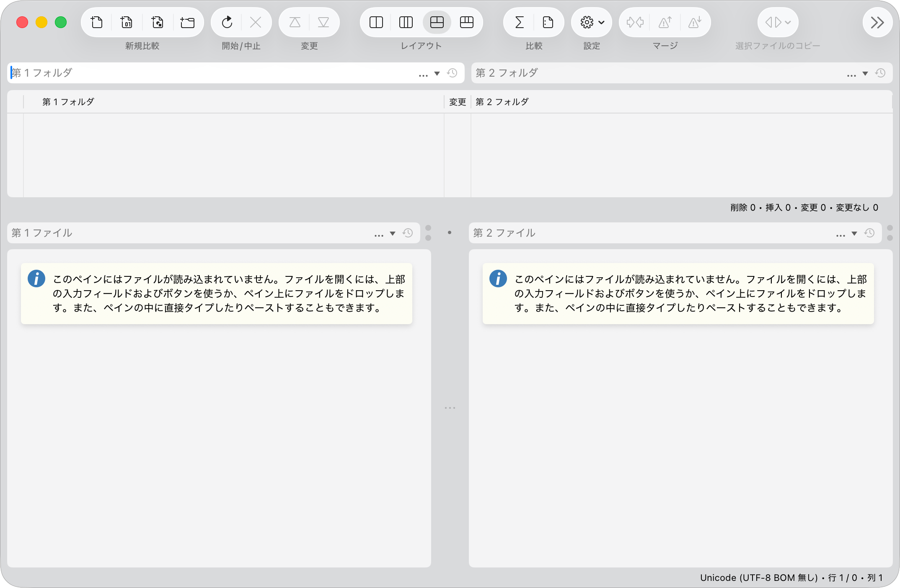Viewport: 900px width, 588px height.
Task: Open 第 2 フォルダ recent paths dropdown arrow
Action: pyautogui.click(x=865, y=74)
